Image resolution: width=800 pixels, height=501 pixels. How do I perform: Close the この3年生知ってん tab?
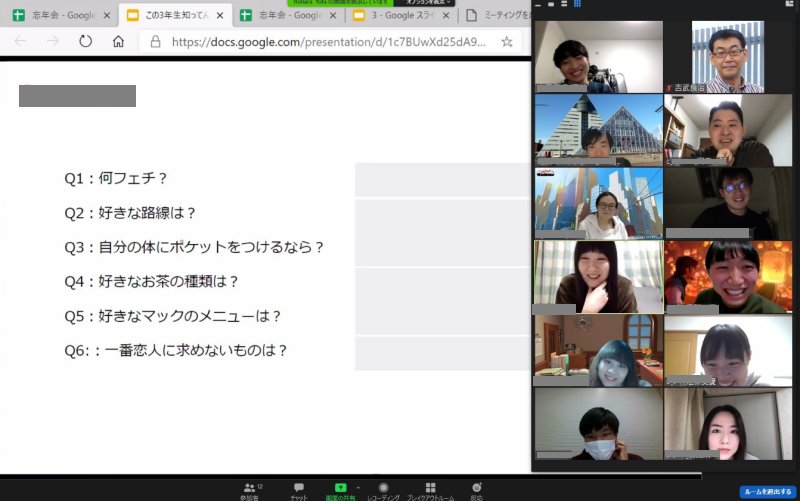(220, 15)
